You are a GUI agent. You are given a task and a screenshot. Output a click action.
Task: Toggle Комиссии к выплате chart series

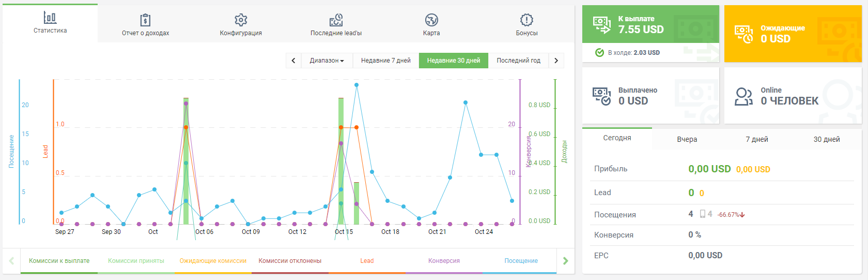click(59, 261)
